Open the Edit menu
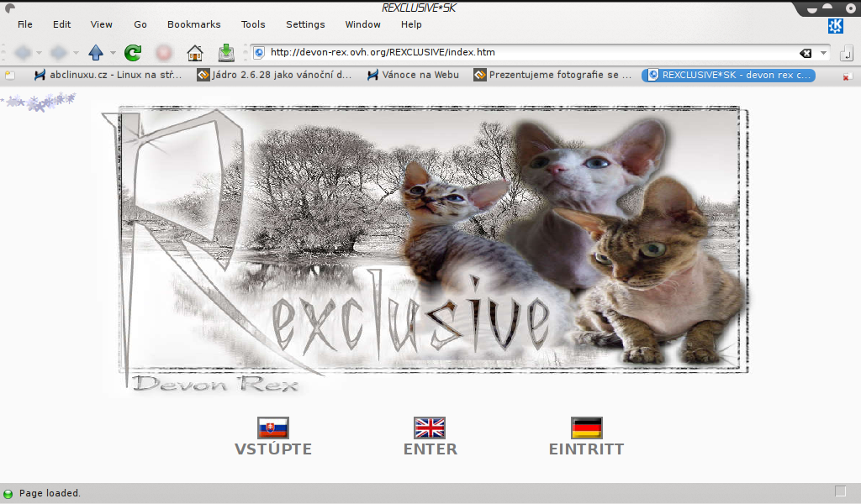 [x=61, y=24]
